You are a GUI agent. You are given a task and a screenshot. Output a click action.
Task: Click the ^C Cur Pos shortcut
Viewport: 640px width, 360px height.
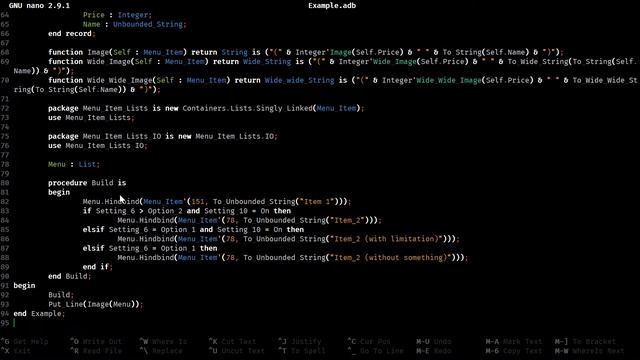tap(369, 341)
